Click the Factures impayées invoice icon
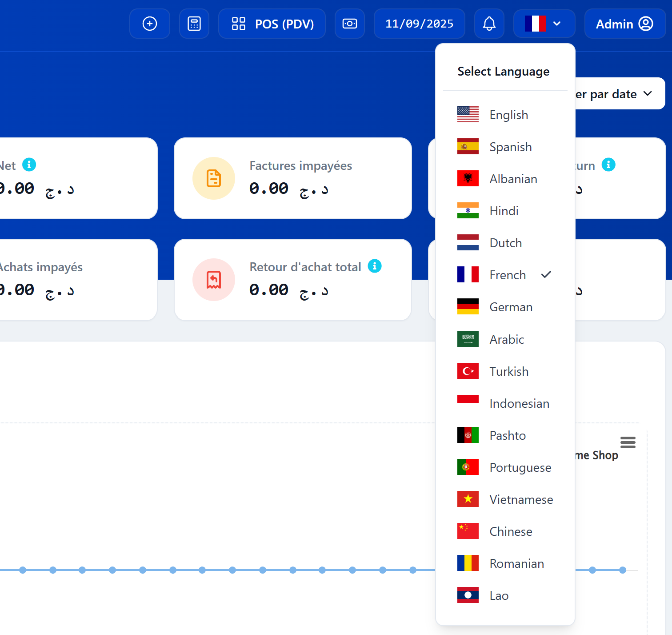 tap(214, 178)
